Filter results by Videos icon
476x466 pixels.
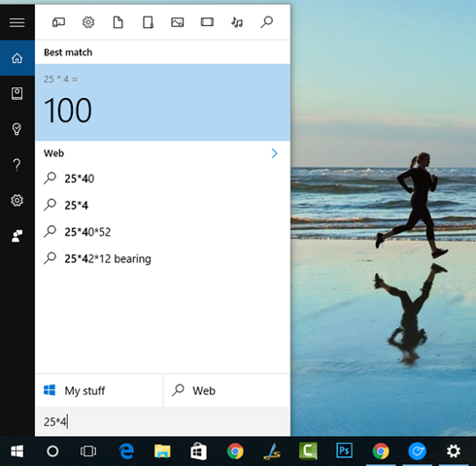[207, 22]
